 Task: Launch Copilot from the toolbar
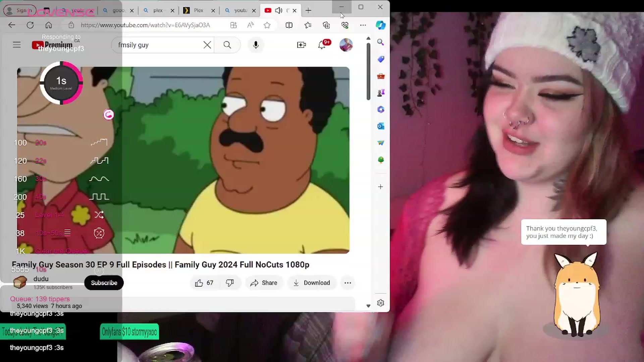(380, 25)
